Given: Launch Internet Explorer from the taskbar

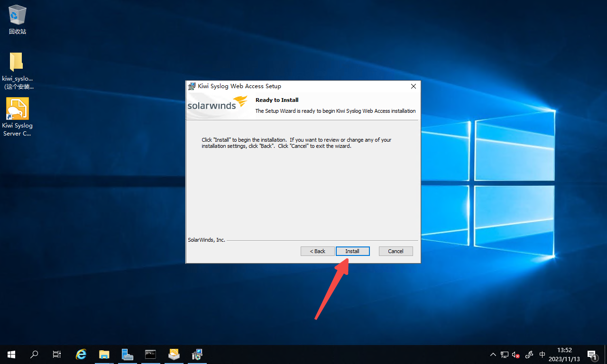Looking at the screenshot, I should (x=81, y=354).
